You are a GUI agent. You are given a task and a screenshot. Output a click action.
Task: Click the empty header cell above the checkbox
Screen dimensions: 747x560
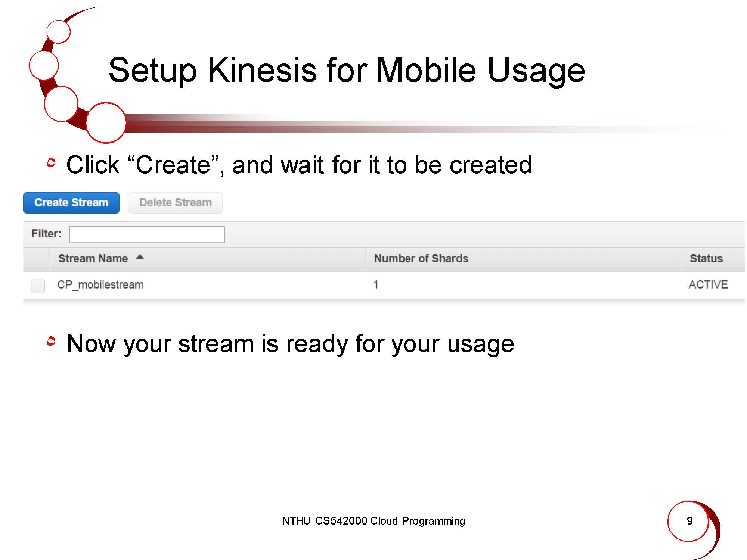[x=37, y=259]
